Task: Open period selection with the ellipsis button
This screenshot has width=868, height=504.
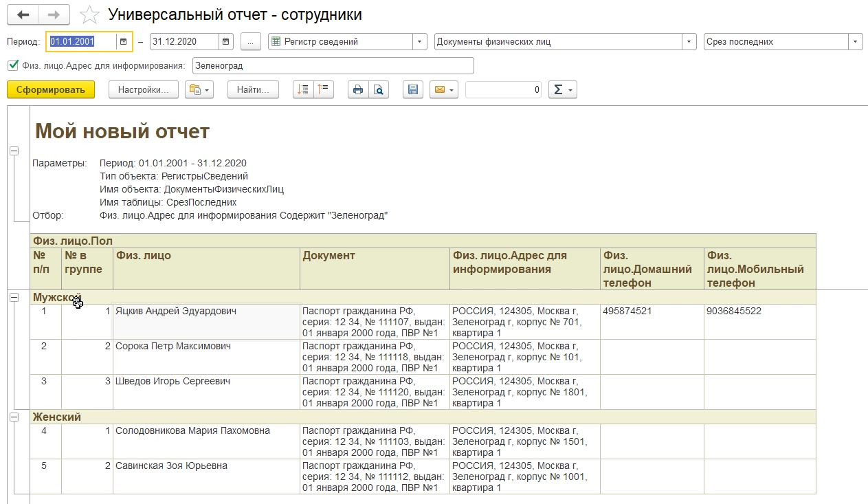Action: pos(251,41)
